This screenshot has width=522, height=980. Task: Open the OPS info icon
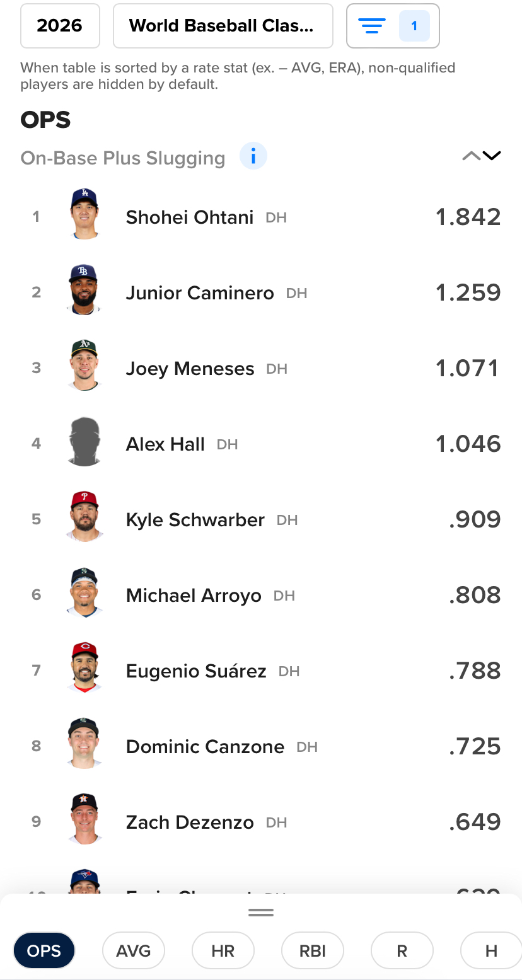click(253, 156)
